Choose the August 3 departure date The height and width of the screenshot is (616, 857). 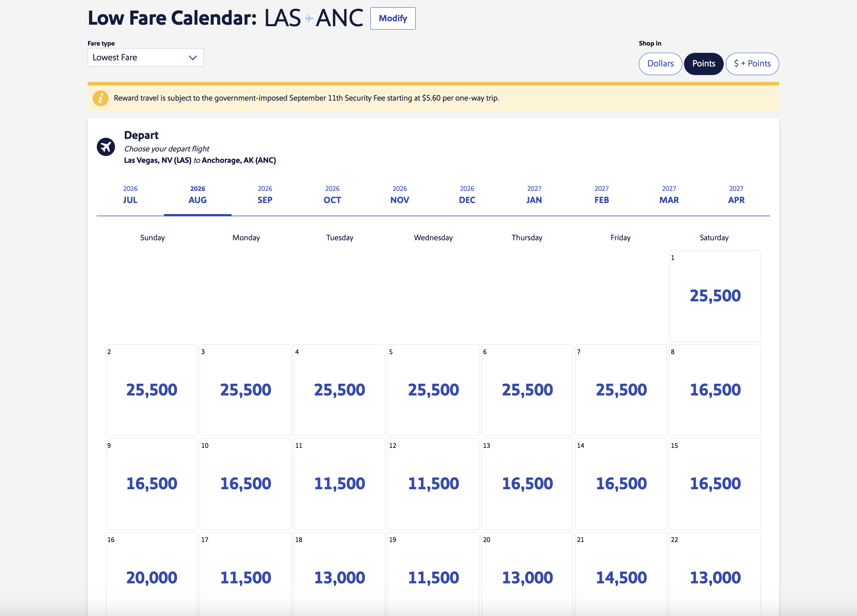(x=246, y=390)
